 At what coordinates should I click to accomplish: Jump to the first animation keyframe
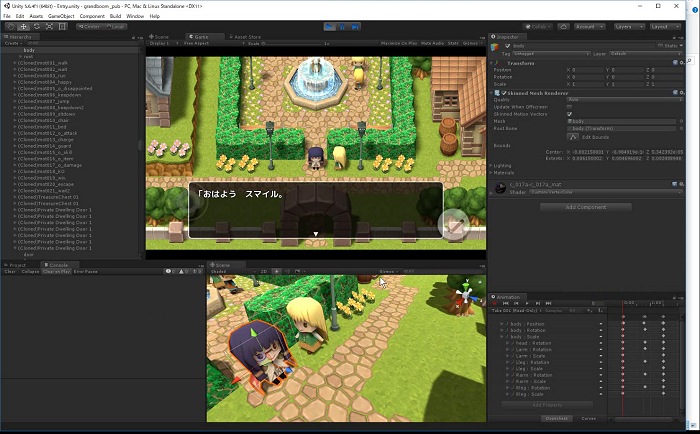click(506, 303)
